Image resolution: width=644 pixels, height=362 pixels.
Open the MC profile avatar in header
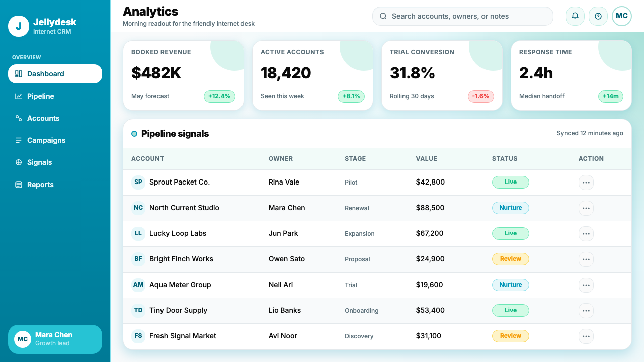click(622, 16)
